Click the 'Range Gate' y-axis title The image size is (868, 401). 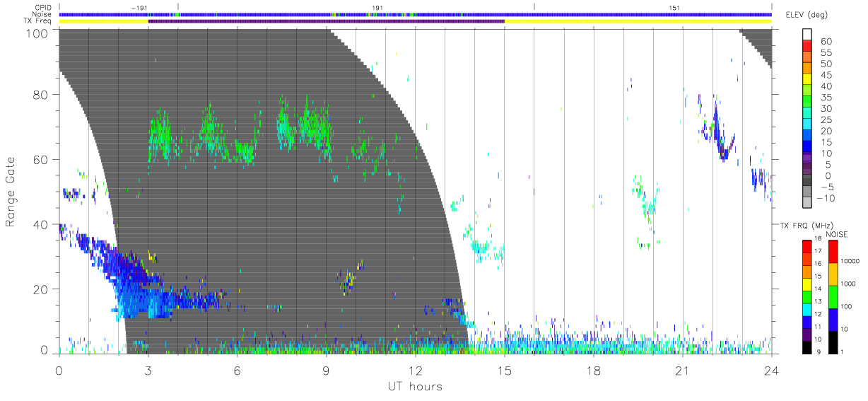tap(11, 192)
